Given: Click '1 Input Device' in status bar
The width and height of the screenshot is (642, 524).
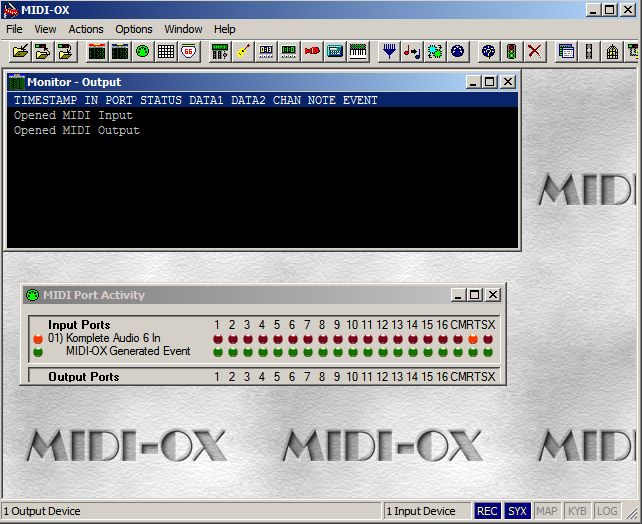Looking at the screenshot, I should click(x=421, y=511).
